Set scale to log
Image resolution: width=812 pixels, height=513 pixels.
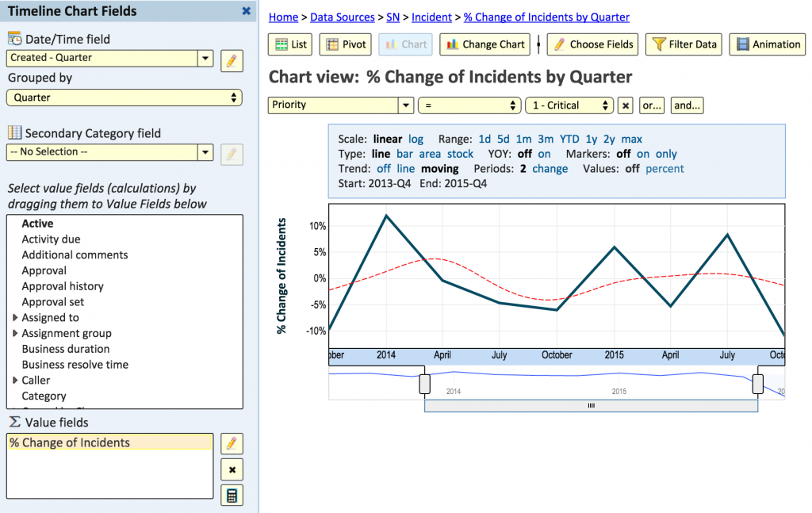click(x=416, y=139)
